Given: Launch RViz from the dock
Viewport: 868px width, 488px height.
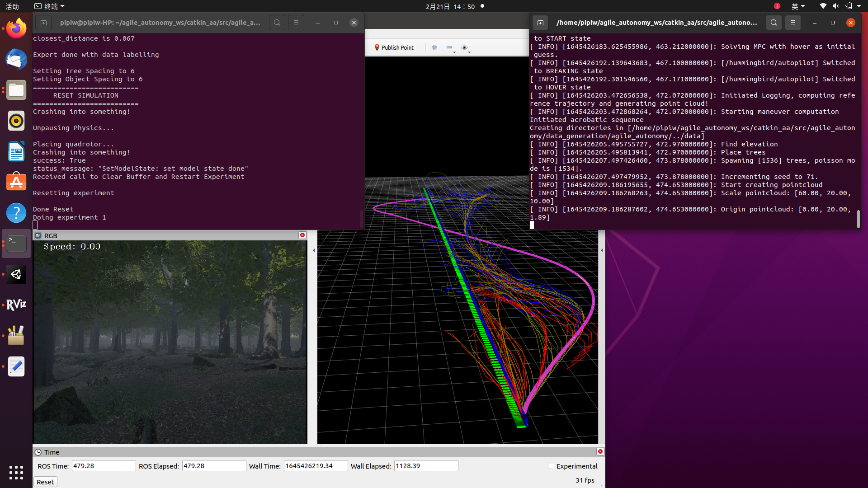Looking at the screenshot, I should coord(16,305).
